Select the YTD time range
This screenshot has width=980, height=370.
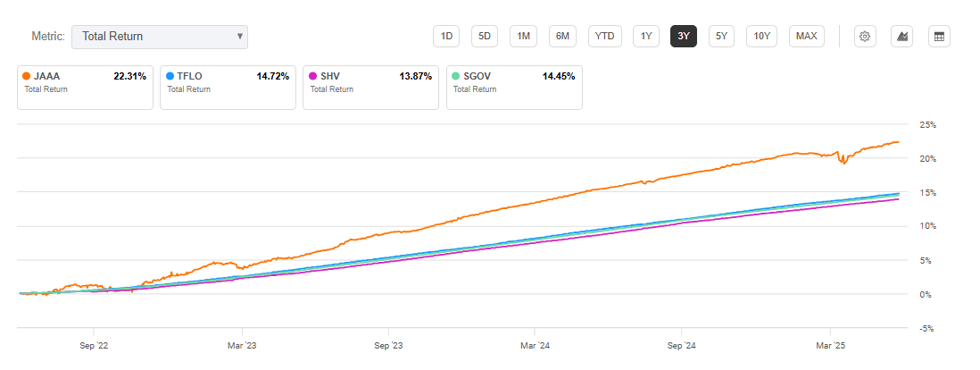(605, 37)
